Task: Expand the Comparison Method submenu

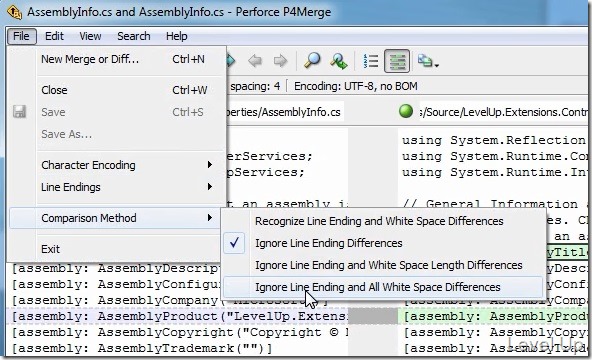Action: 117,218
